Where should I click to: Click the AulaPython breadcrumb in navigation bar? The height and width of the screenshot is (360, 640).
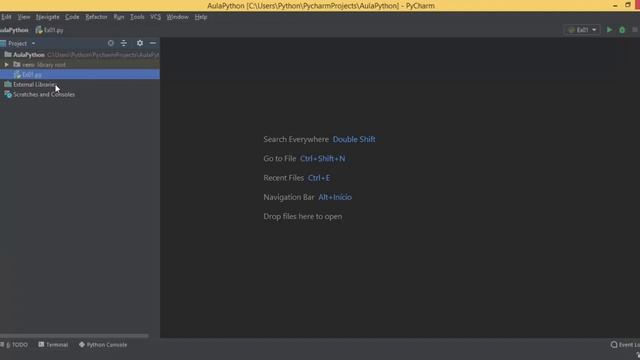pos(14,30)
